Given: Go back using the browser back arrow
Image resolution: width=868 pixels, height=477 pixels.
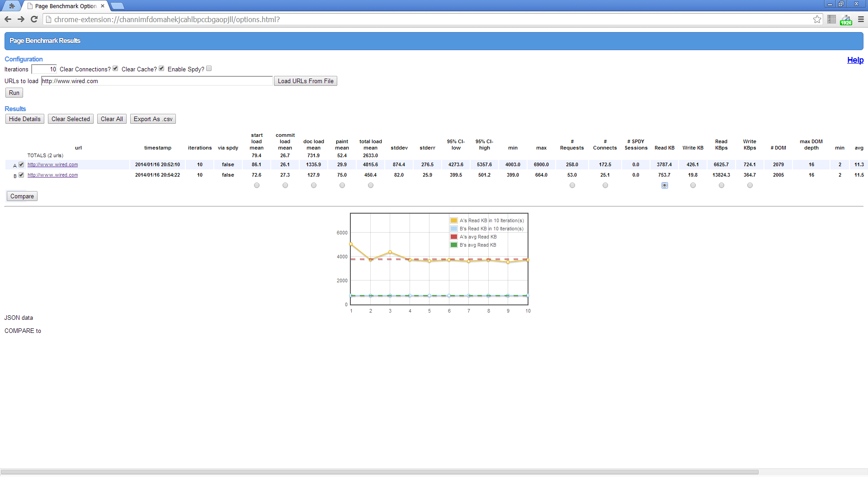Looking at the screenshot, I should tap(8, 19).
